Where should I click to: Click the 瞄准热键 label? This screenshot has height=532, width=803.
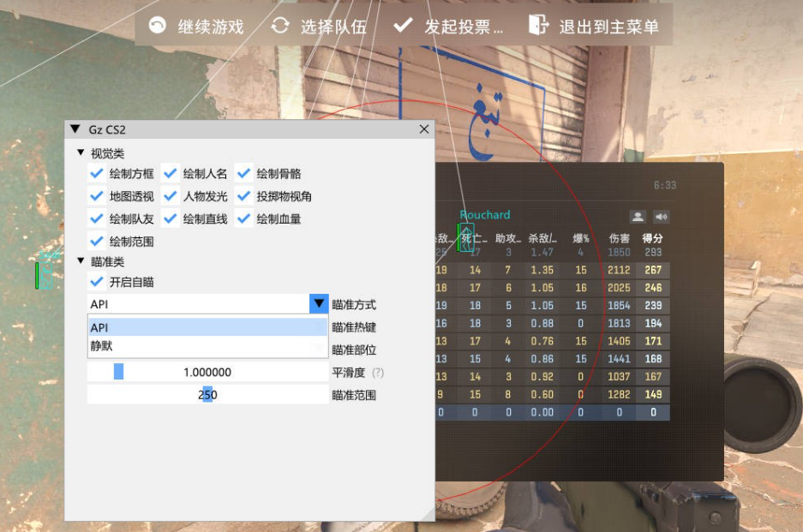(x=354, y=327)
